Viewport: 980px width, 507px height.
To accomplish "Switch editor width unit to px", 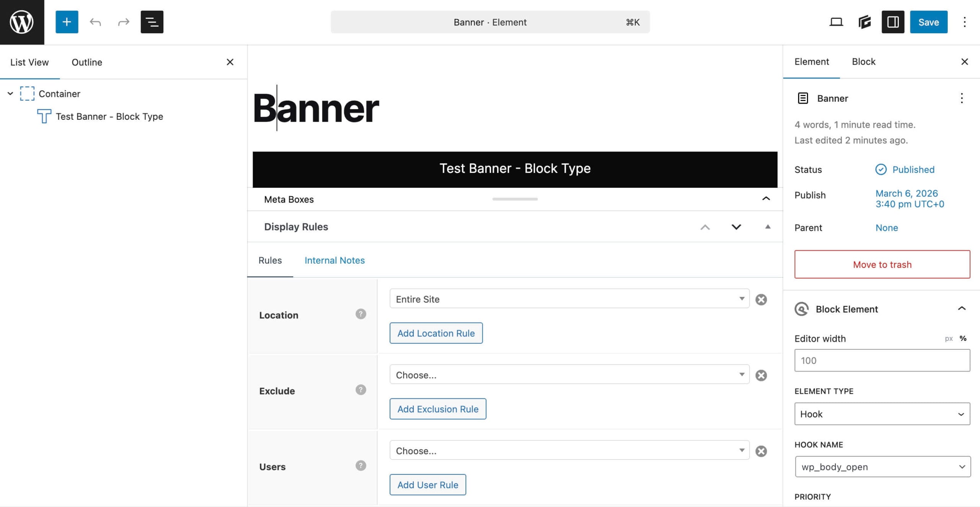I will point(949,338).
